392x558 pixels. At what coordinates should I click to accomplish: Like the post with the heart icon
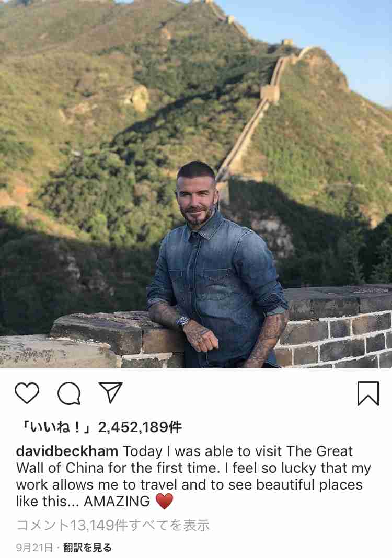point(27,393)
